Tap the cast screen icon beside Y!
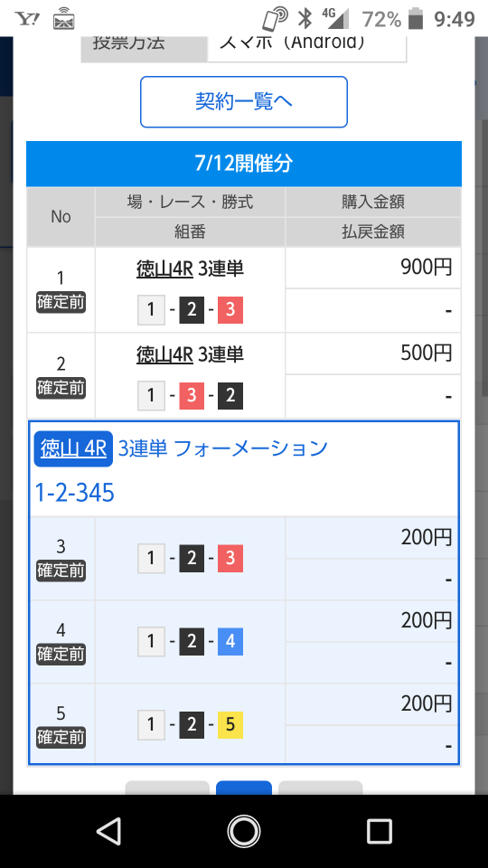Image resolution: width=488 pixels, height=868 pixels. click(64, 21)
